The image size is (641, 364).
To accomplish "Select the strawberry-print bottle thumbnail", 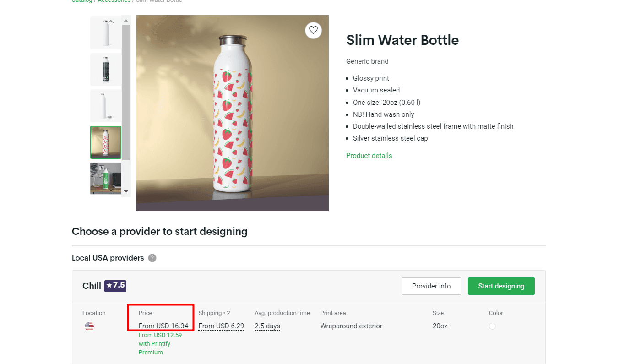I will pyautogui.click(x=106, y=142).
